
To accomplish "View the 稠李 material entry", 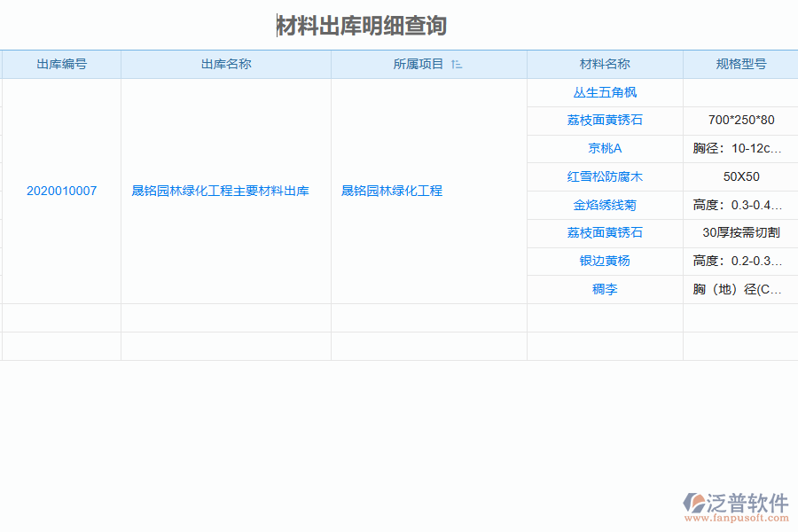I will tap(606, 289).
